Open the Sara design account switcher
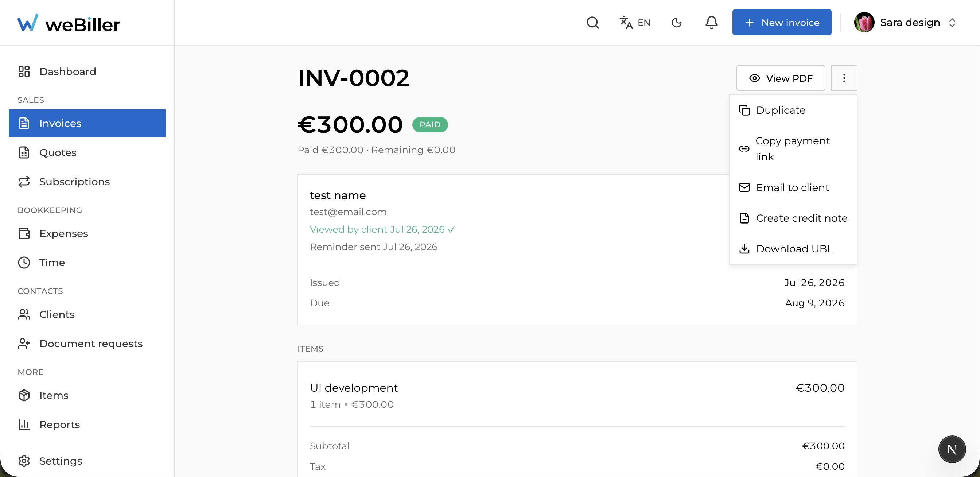Screen dimensions: 980x477 (905, 23)
